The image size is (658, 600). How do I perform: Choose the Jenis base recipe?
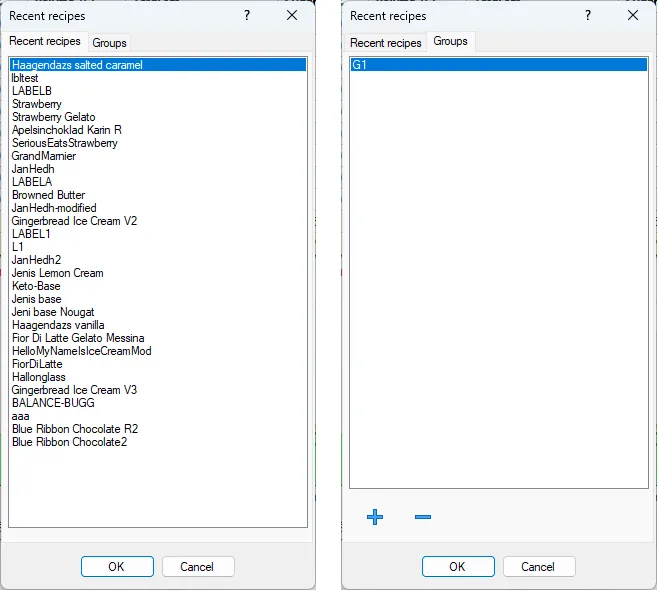point(158,299)
